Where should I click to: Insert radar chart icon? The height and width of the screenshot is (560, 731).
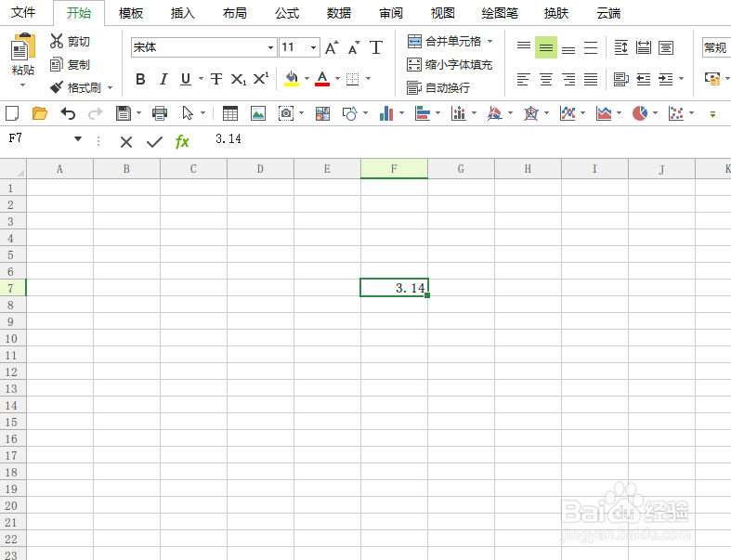tap(531, 113)
